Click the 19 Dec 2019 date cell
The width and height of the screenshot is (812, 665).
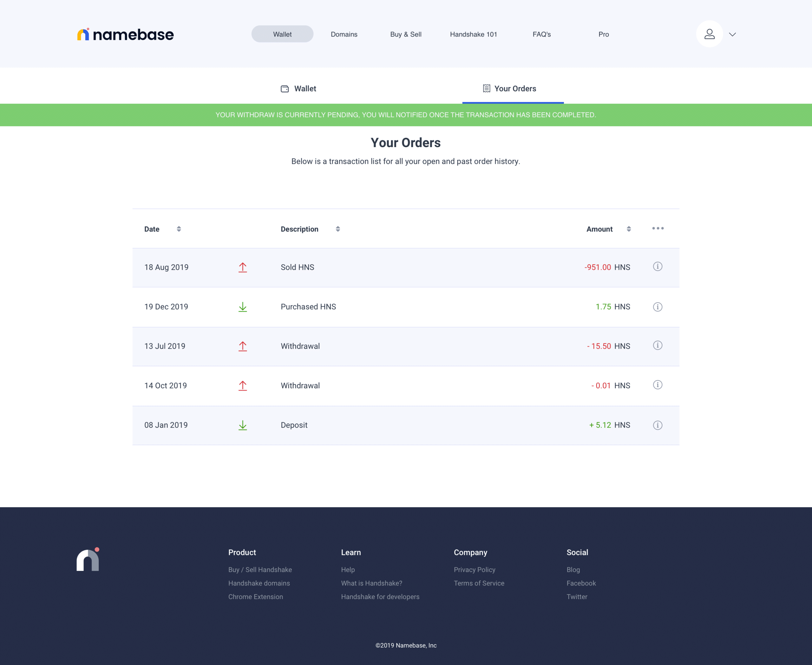(x=166, y=307)
